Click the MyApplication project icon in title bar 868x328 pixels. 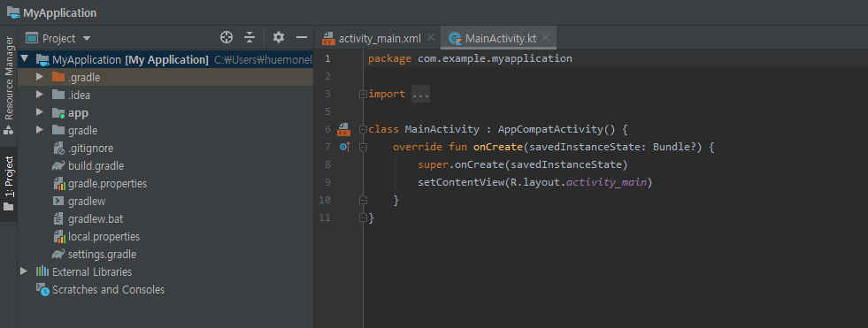coord(13,12)
